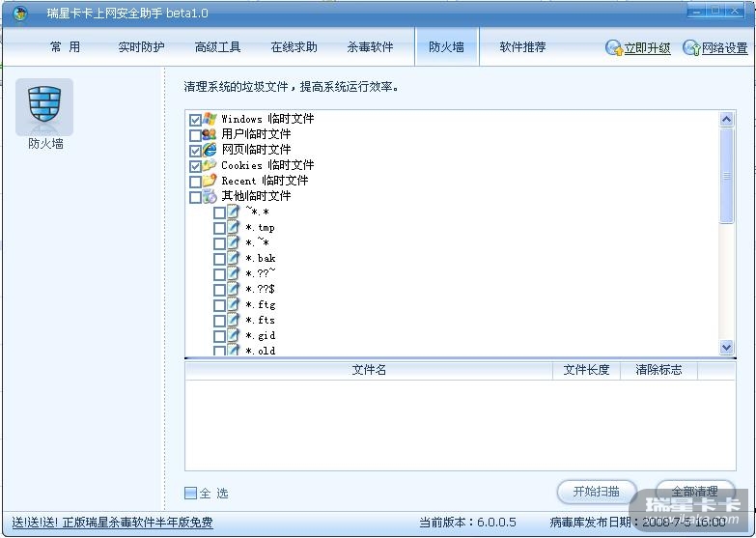Tick the *.gid checkbox

(219, 336)
